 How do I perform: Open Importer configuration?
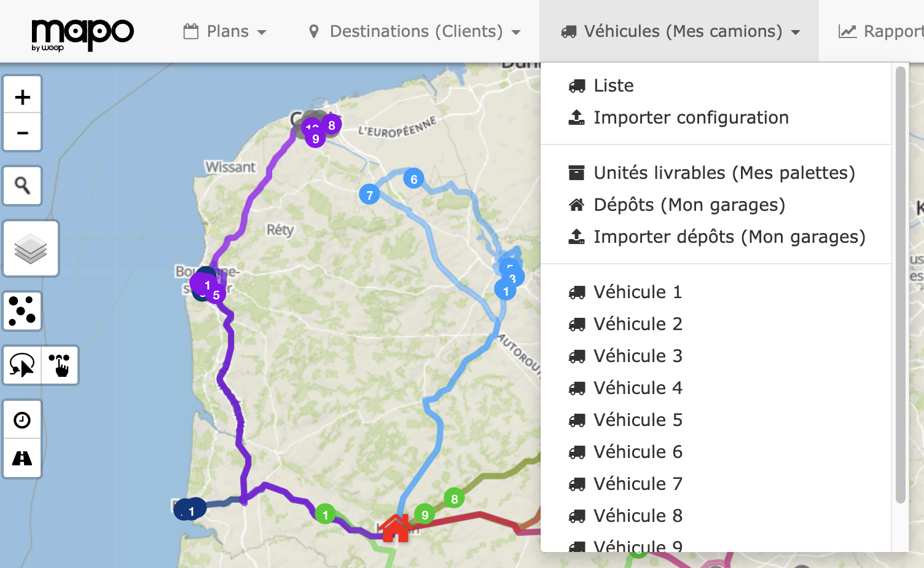coord(691,117)
